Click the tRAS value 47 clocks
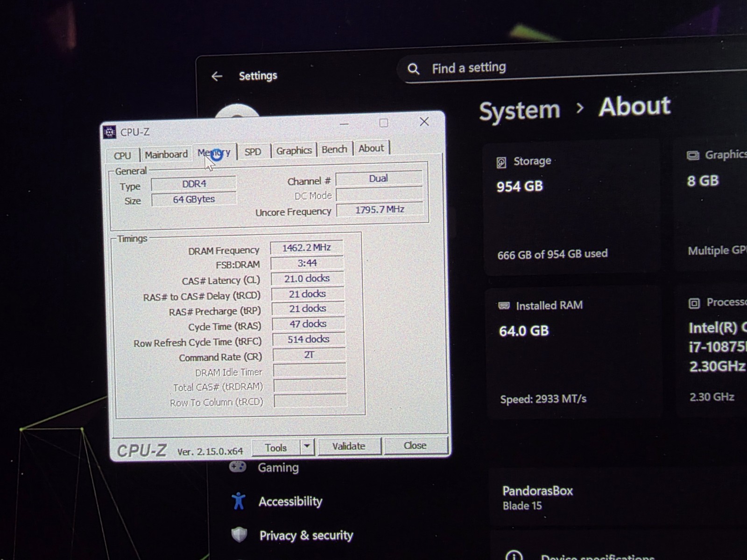 (x=308, y=324)
